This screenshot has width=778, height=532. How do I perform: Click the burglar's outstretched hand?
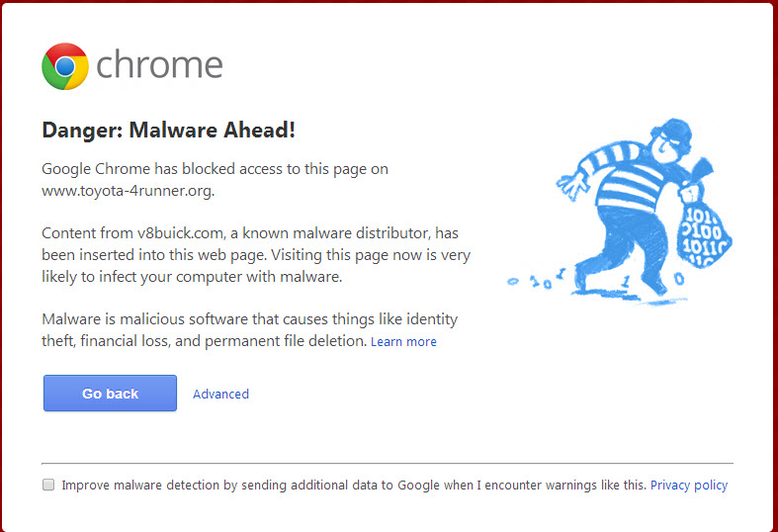coord(569,186)
